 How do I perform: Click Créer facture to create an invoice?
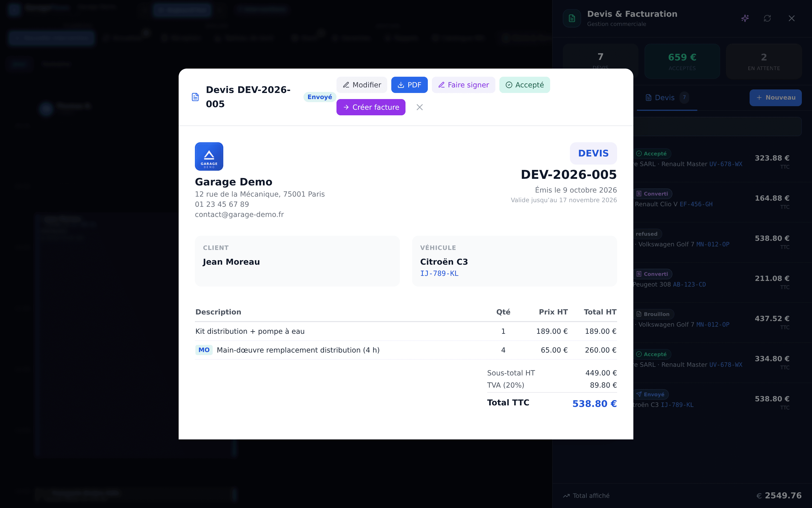click(x=371, y=107)
